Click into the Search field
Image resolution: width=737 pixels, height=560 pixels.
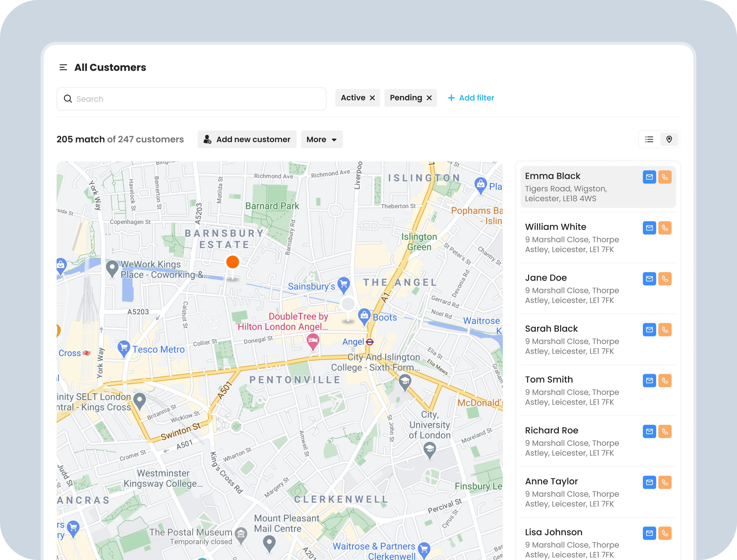pos(197,99)
